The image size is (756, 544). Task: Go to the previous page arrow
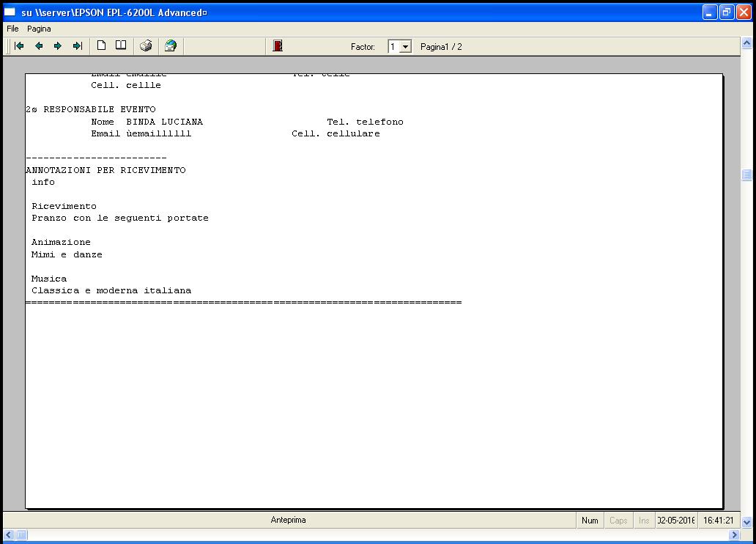pos(39,46)
